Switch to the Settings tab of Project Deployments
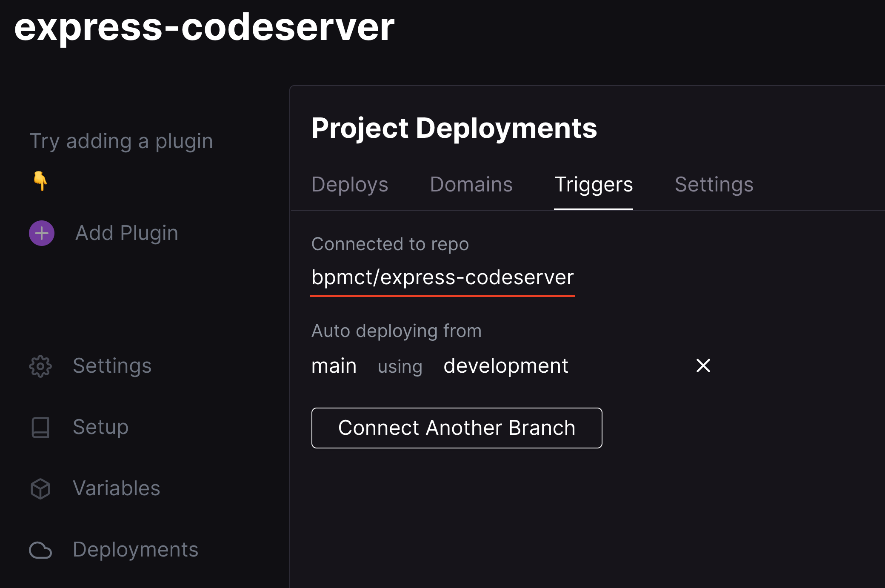Viewport: 885px width, 588px height. (714, 185)
